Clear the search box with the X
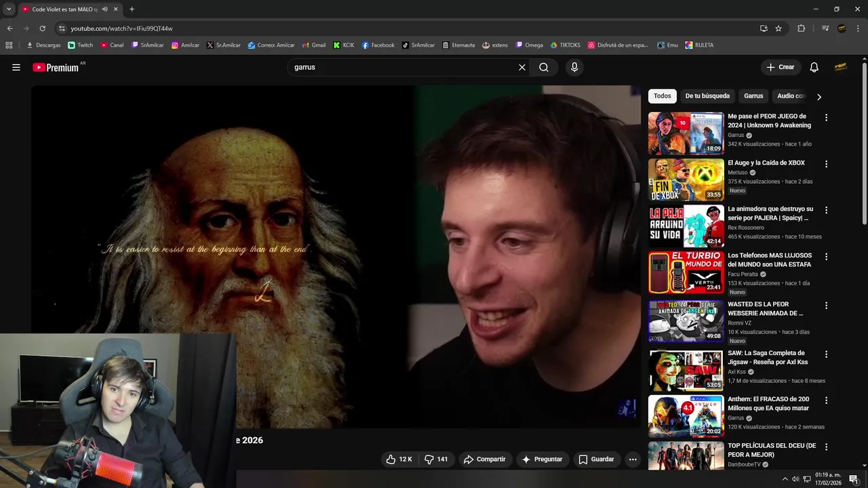 click(522, 67)
